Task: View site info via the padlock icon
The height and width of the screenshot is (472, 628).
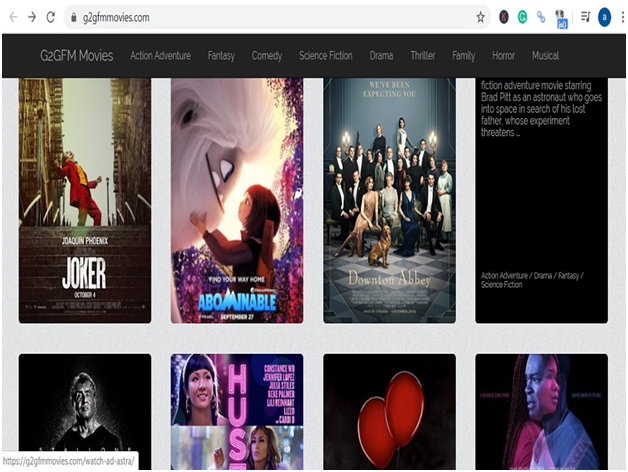Action: (x=73, y=17)
